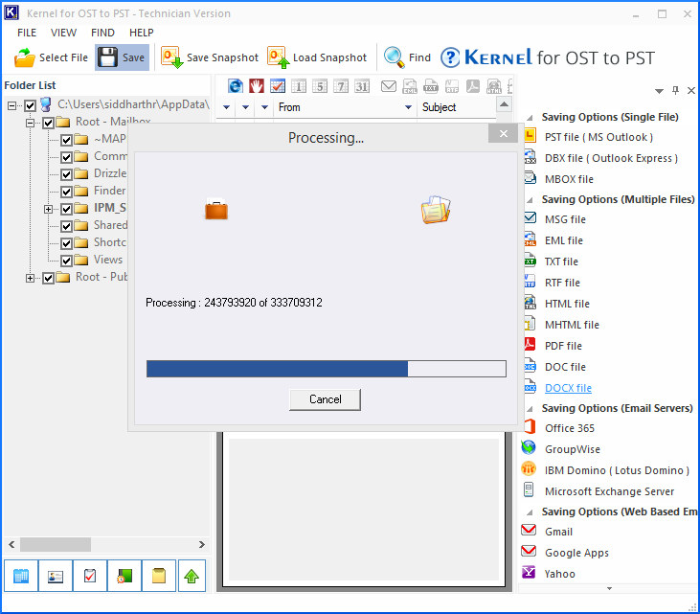Open the VIEW menu
This screenshot has height=614, width=700.
[63, 33]
